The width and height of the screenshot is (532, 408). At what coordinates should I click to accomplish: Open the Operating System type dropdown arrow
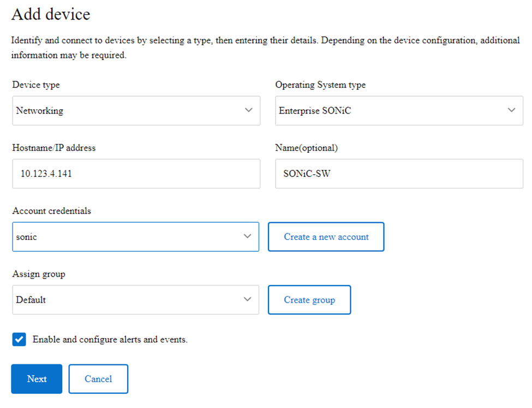(x=512, y=110)
